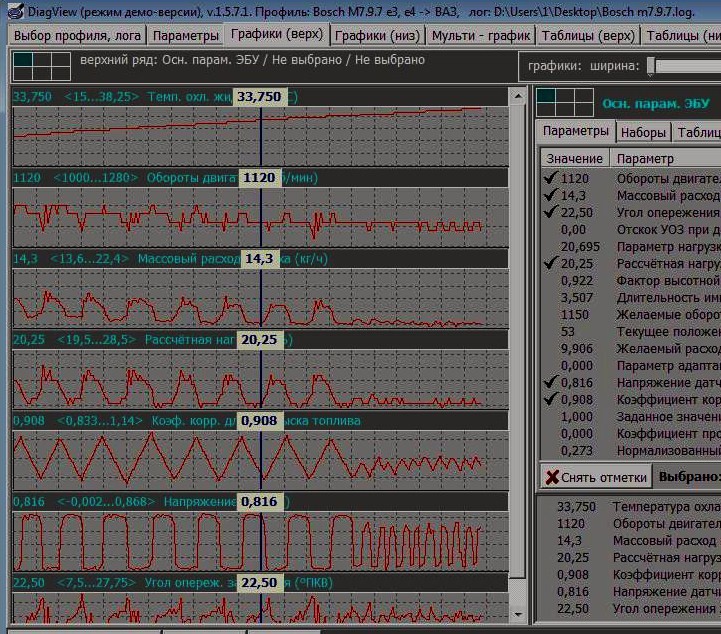The width and height of the screenshot is (721, 634).
Task: Switch to the Графики (низ) tab
Action: pos(376,36)
